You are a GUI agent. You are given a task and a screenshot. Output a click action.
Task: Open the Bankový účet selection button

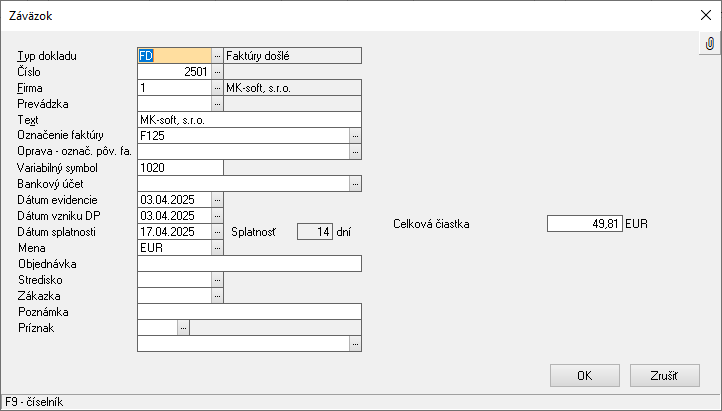pos(355,184)
